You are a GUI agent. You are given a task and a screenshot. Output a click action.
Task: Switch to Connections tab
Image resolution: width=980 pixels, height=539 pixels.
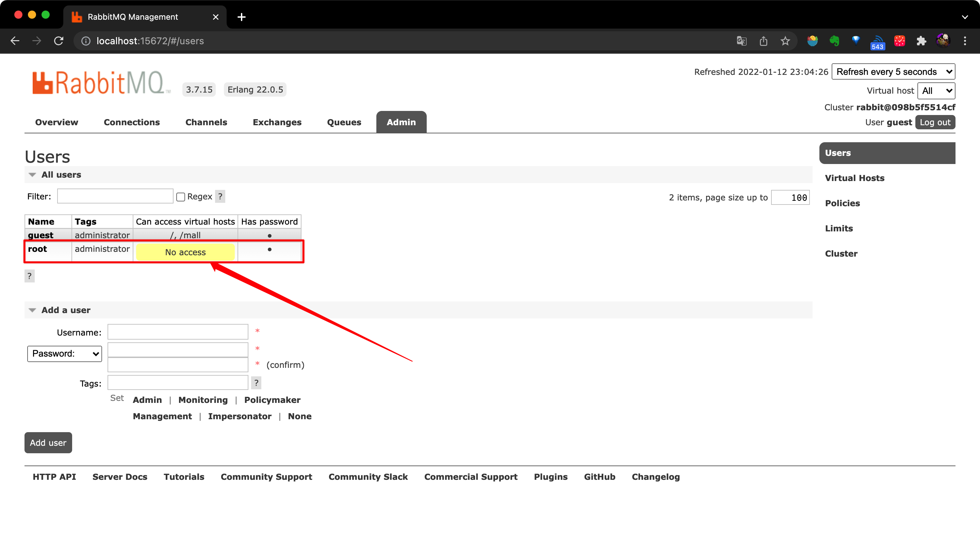[x=132, y=122]
